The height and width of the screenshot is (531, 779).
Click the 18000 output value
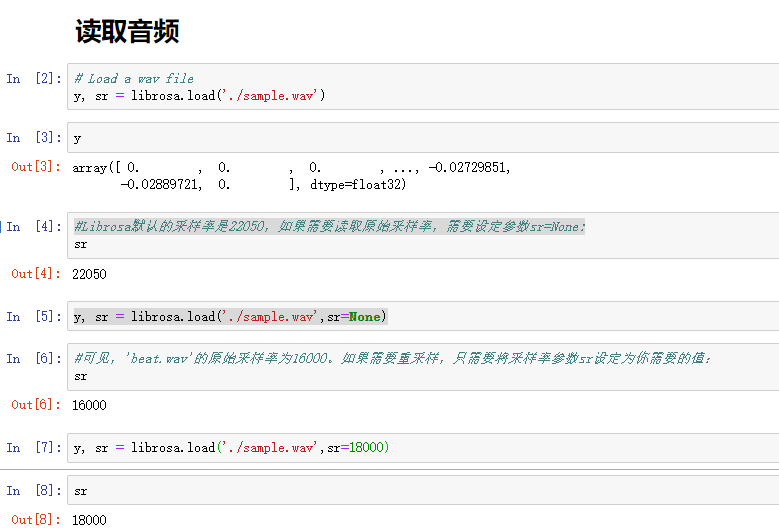pyautogui.click(x=89, y=520)
